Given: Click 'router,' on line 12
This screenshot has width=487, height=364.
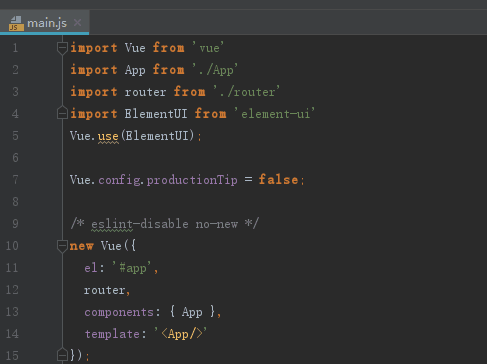Looking at the screenshot, I should 107,290.
